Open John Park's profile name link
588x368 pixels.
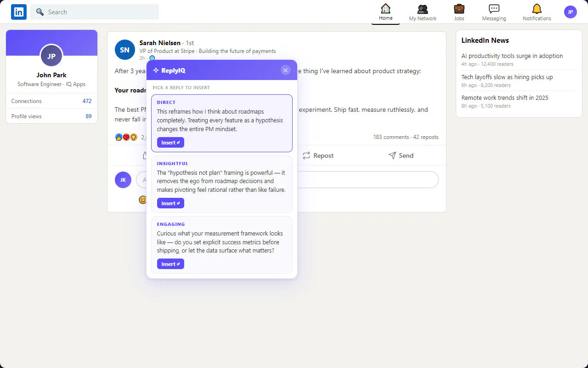(51, 75)
